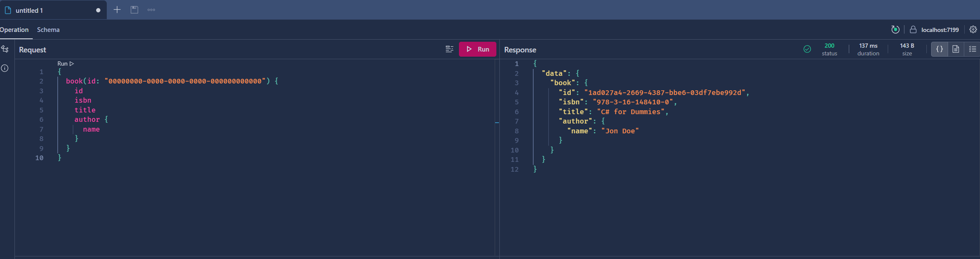Click the 'isbn' field in request
980x259 pixels.
tap(83, 100)
